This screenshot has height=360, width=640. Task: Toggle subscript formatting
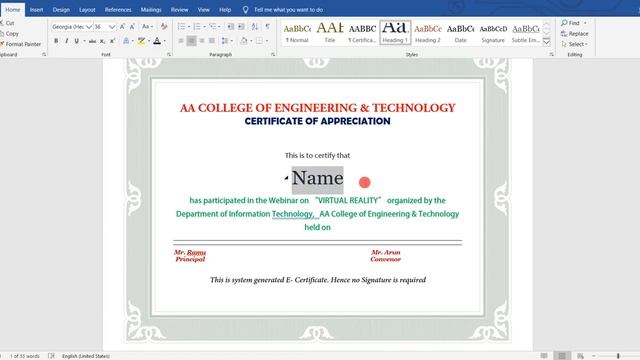point(102,41)
